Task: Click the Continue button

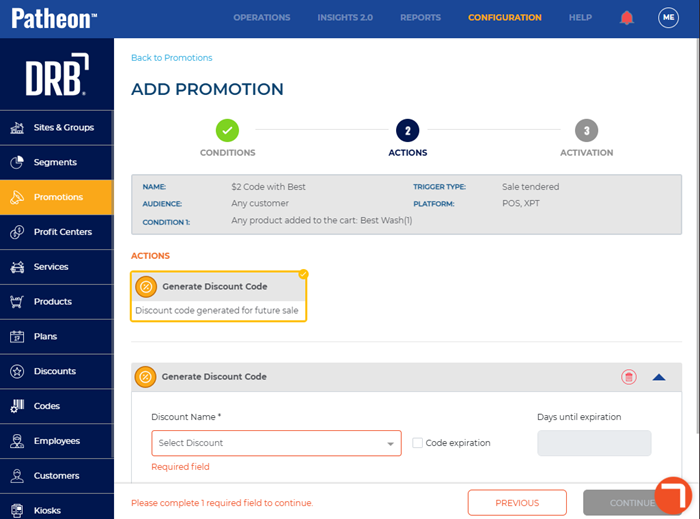Action: [632, 503]
